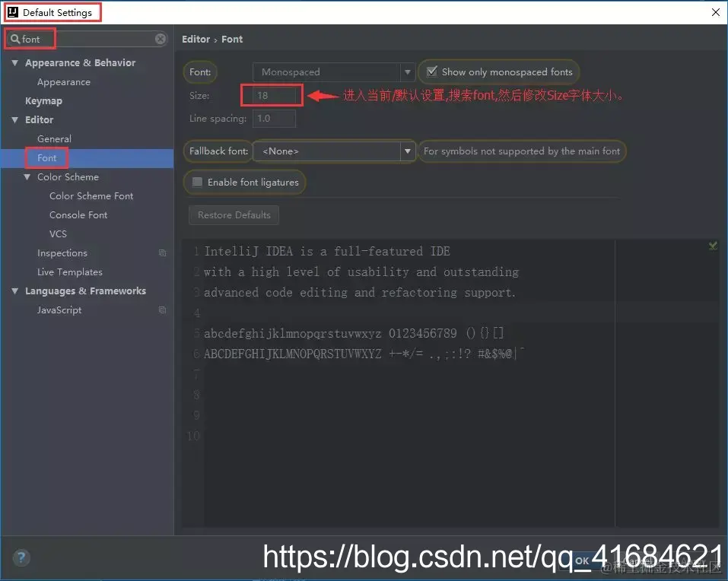Open Console Font settings
This screenshot has width=728, height=581.
coord(78,215)
